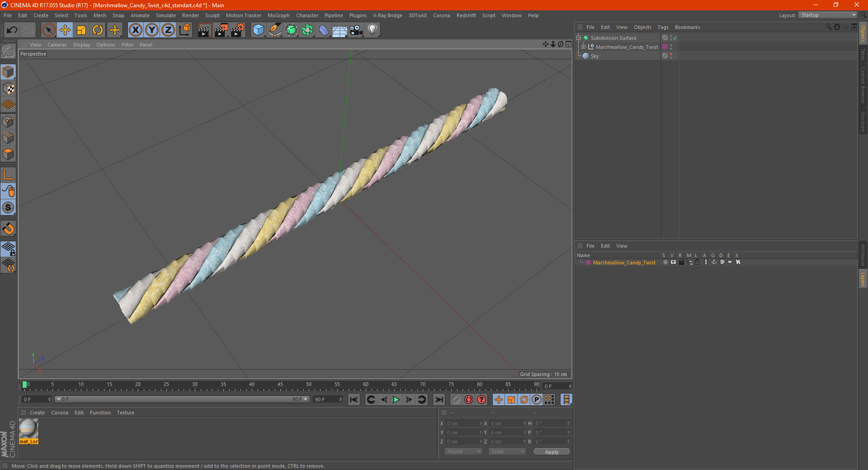Go to end of animation
This screenshot has height=470, width=868.
(439, 399)
